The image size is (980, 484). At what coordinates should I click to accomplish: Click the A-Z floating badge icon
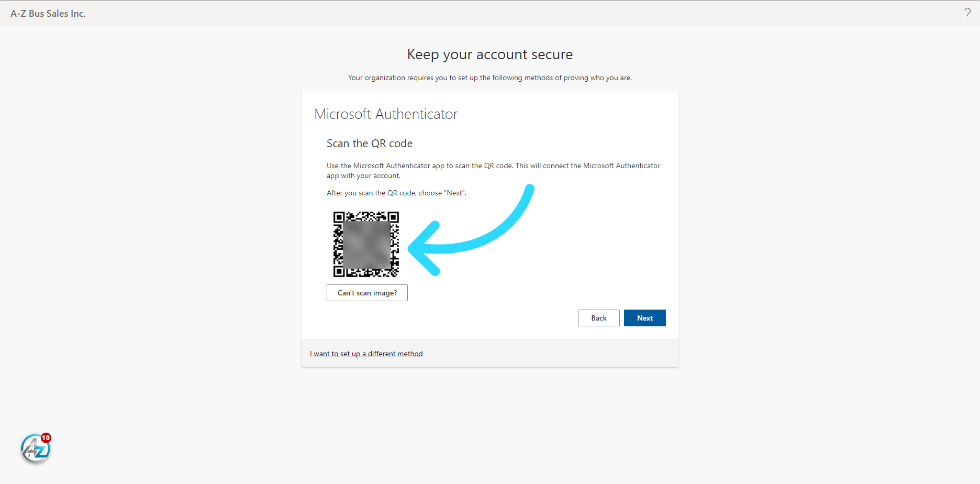pyautogui.click(x=36, y=449)
